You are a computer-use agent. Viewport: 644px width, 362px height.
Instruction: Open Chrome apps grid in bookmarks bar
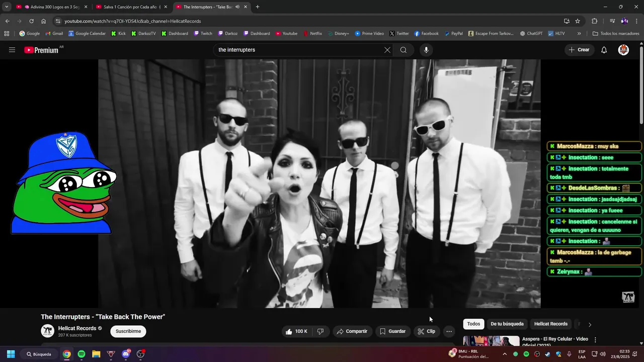[7, 34]
